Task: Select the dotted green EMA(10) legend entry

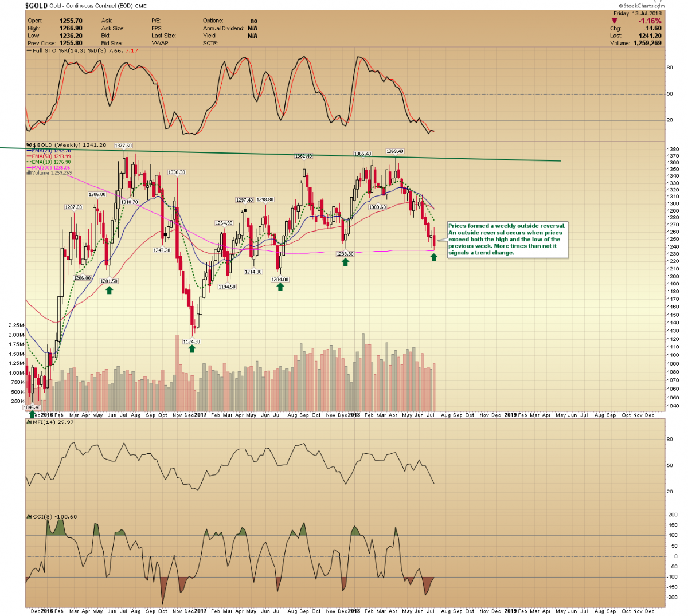Action: click(50, 162)
